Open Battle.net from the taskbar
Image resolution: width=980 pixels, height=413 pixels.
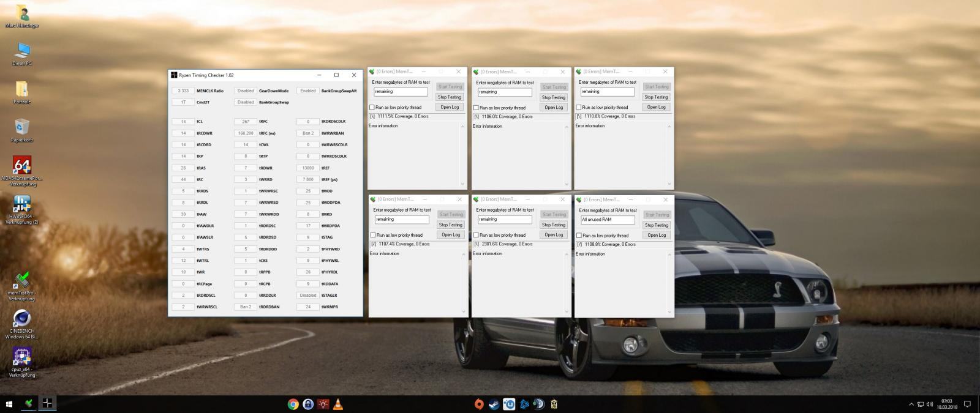coord(524,404)
